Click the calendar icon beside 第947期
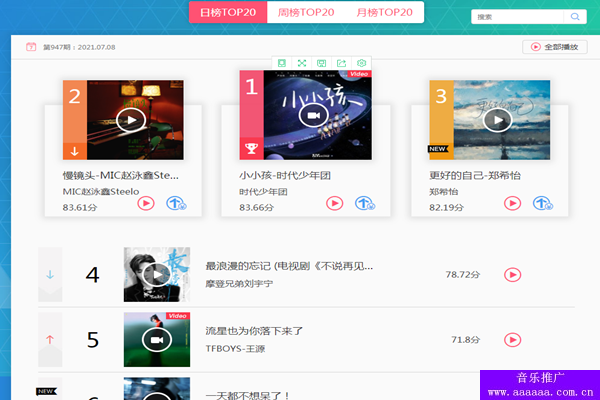 pos(31,47)
